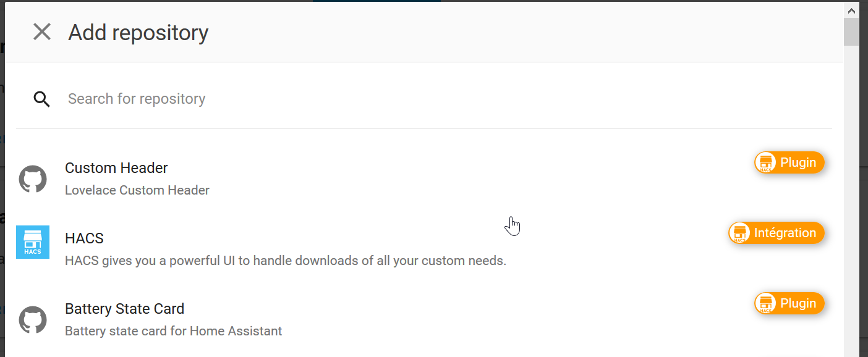Image resolution: width=868 pixels, height=357 pixels.
Task: Click the Lovelace Custom Header description text
Action: click(137, 190)
